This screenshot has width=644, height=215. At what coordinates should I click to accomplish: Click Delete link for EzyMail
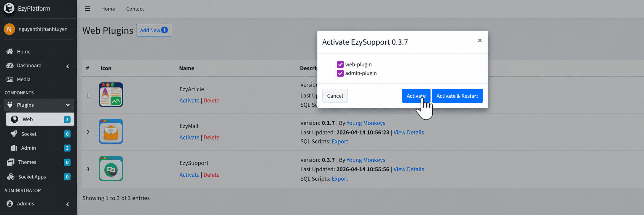[x=211, y=137]
